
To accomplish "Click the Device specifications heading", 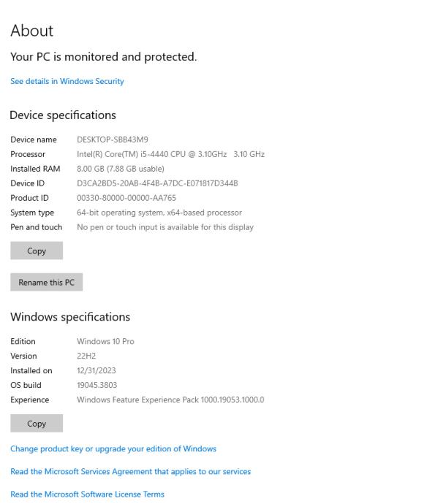I will [x=63, y=115].
